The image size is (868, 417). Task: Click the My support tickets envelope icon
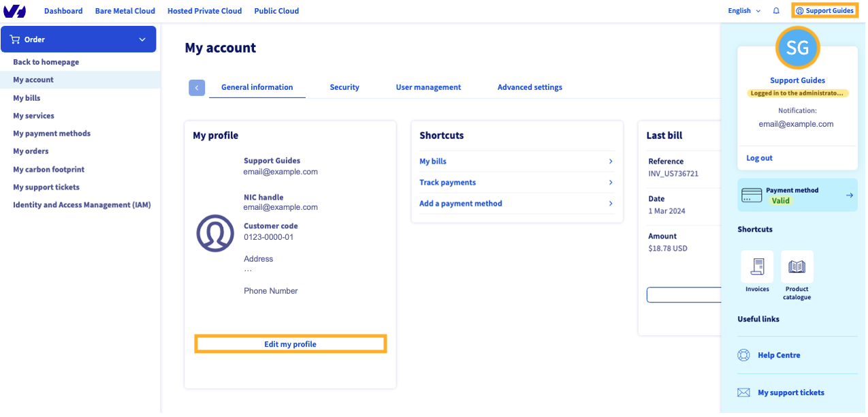point(743,393)
